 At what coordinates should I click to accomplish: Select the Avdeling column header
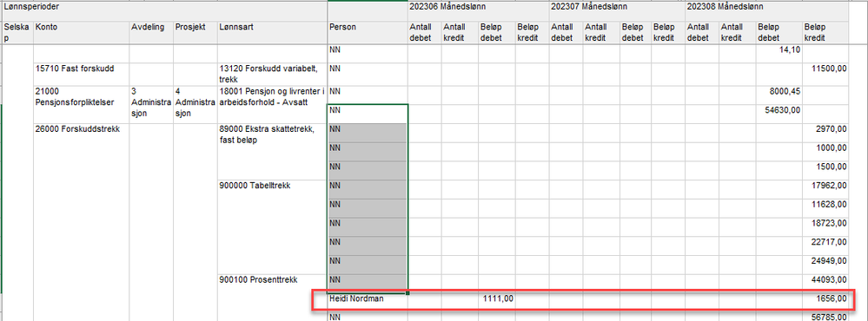[151, 32]
